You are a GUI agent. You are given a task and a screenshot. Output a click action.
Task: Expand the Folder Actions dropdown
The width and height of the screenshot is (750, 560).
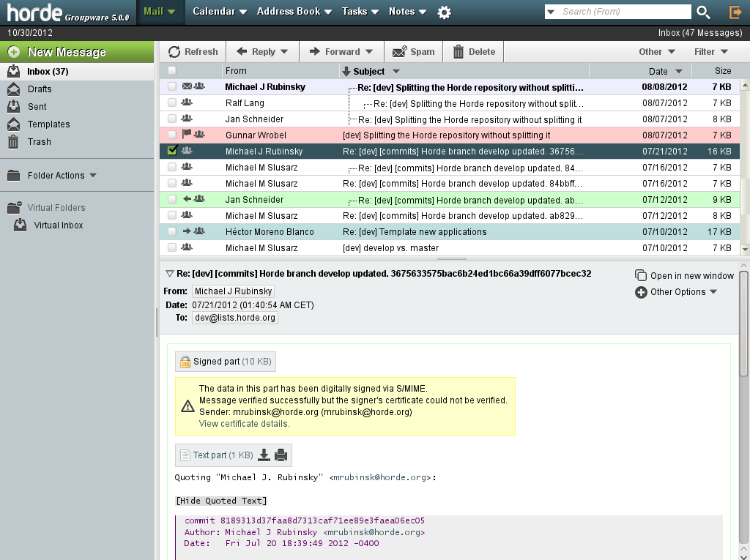click(61, 176)
